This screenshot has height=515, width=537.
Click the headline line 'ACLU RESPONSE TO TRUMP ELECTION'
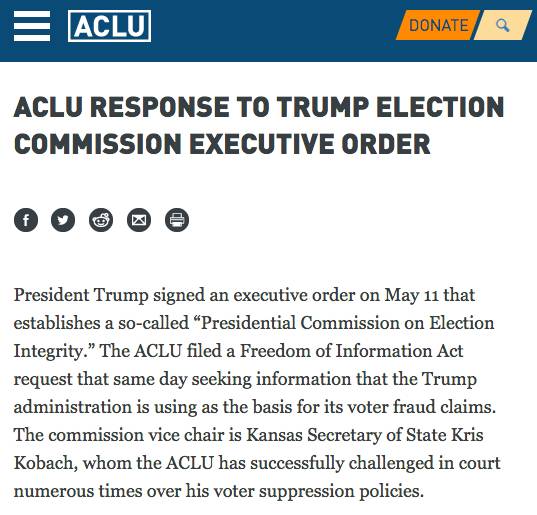coord(259,107)
